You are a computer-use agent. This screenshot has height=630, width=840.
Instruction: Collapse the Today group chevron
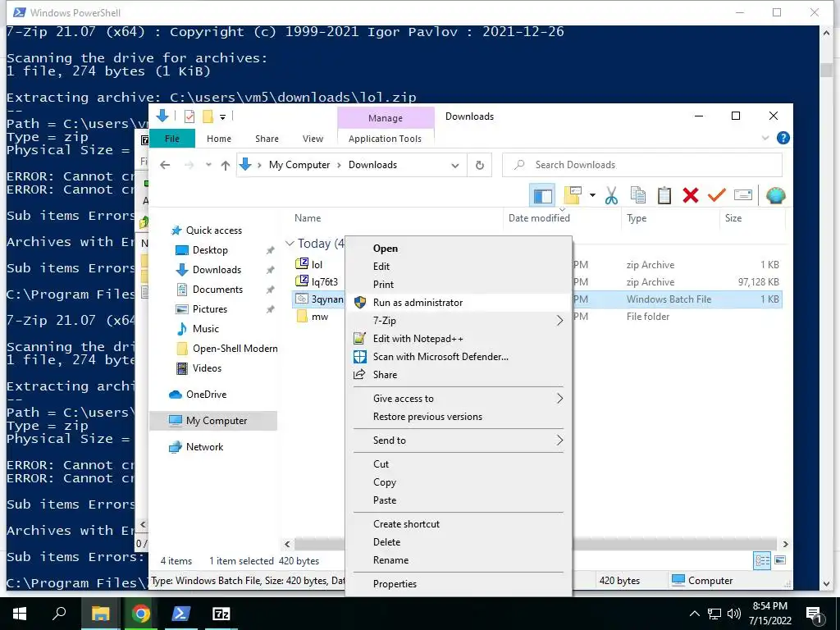point(290,243)
